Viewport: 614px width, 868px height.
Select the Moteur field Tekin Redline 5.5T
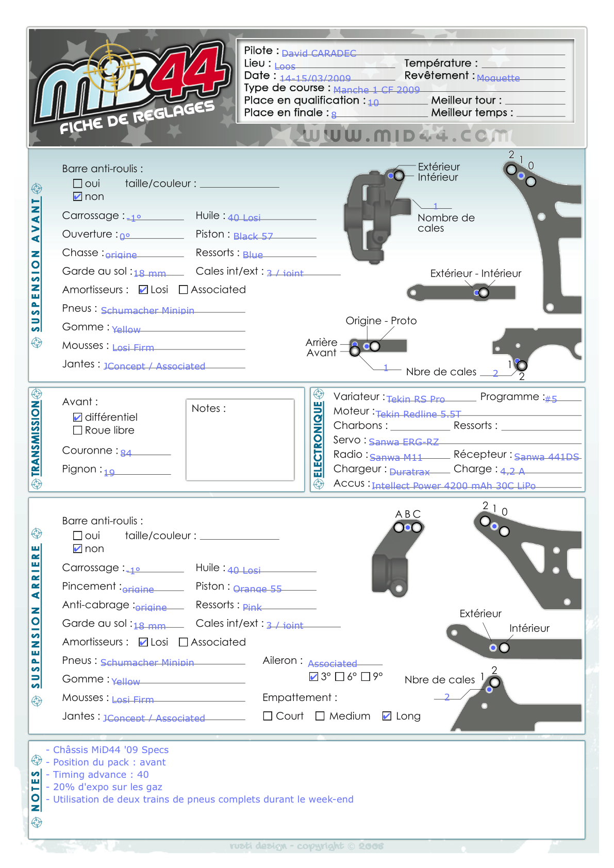pyautogui.click(x=418, y=414)
